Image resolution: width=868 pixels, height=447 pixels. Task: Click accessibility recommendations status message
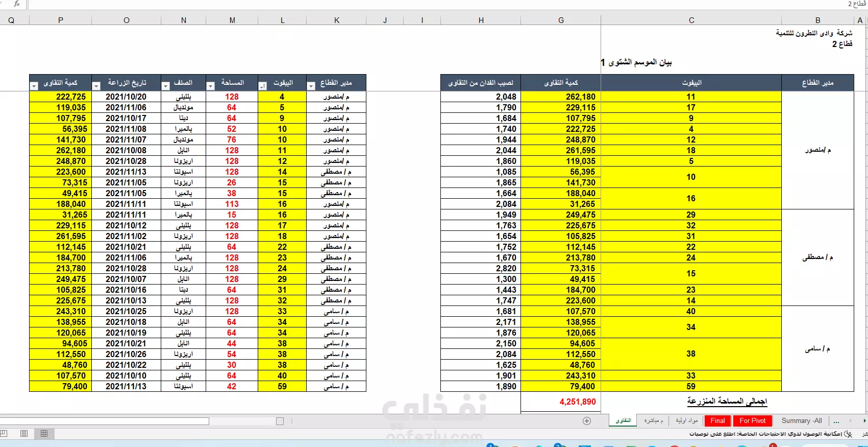765,434
